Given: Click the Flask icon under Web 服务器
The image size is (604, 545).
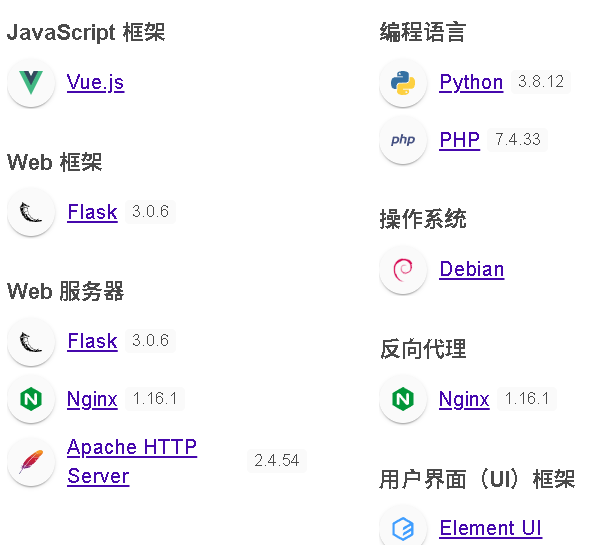Looking at the screenshot, I should coord(31,341).
